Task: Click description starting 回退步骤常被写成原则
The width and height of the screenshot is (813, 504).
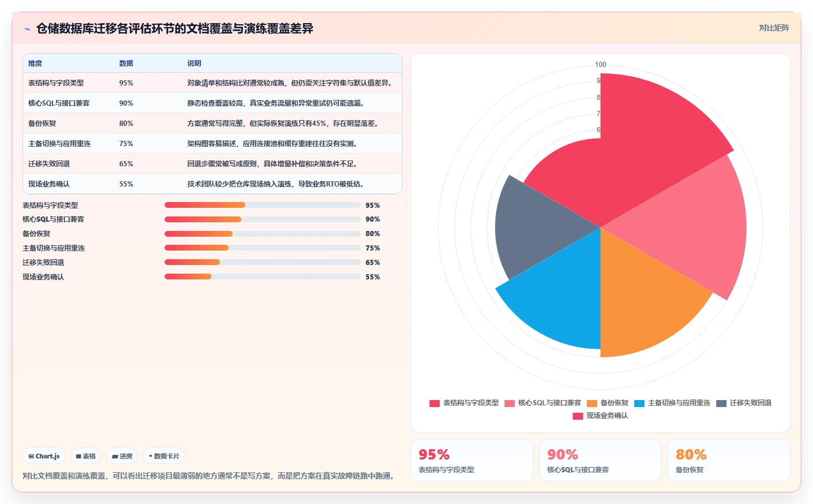Action: pyautogui.click(x=273, y=164)
